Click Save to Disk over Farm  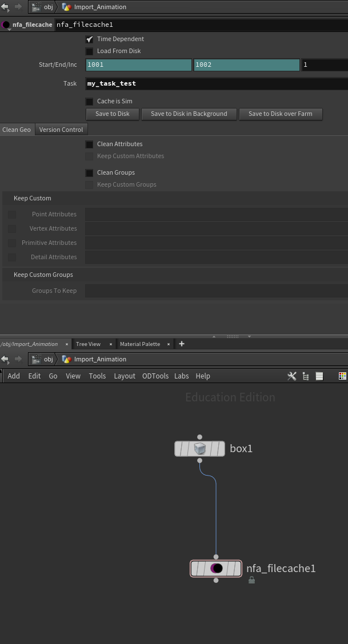pyautogui.click(x=281, y=114)
